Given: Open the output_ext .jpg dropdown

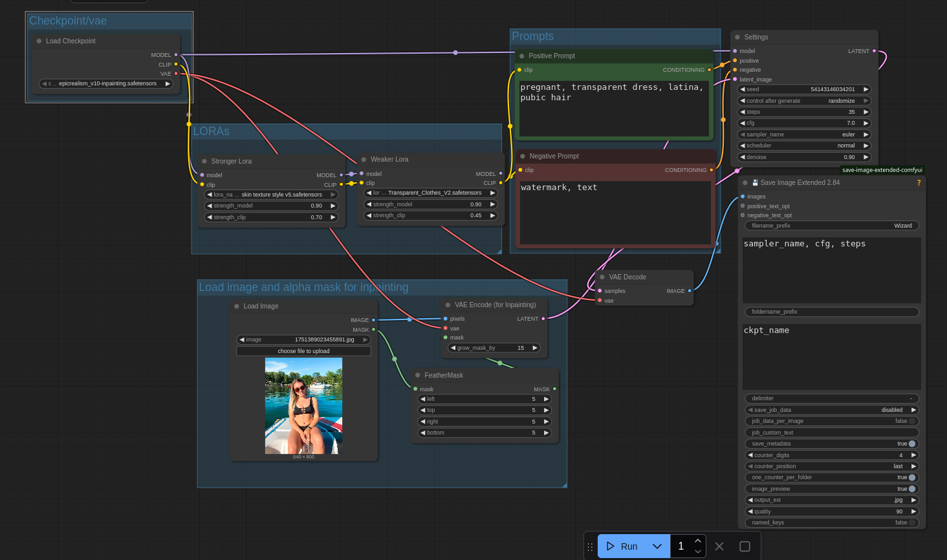Looking at the screenshot, I should point(832,500).
